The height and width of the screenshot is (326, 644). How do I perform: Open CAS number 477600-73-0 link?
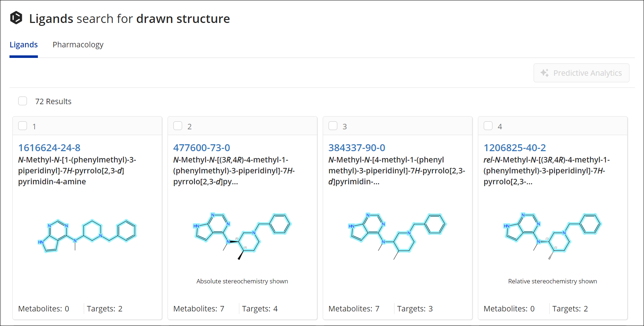pyautogui.click(x=201, y=148)
